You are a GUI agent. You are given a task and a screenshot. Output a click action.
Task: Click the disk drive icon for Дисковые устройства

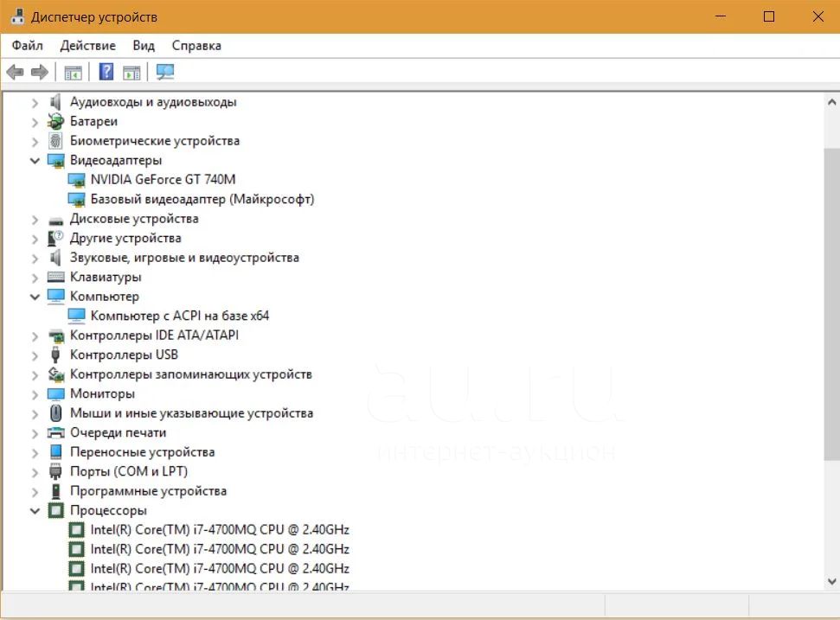pos(55,220)
